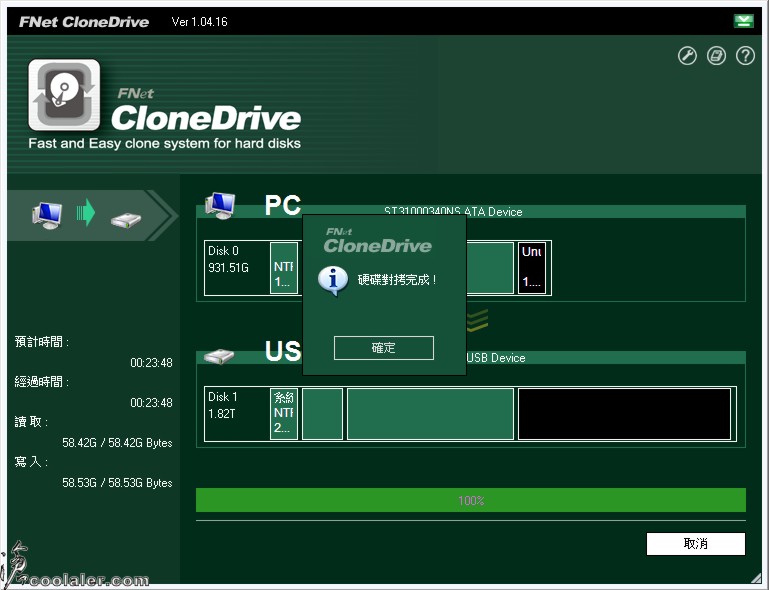Confirm the dialog with 確定 button

click(x=384, y=348)
